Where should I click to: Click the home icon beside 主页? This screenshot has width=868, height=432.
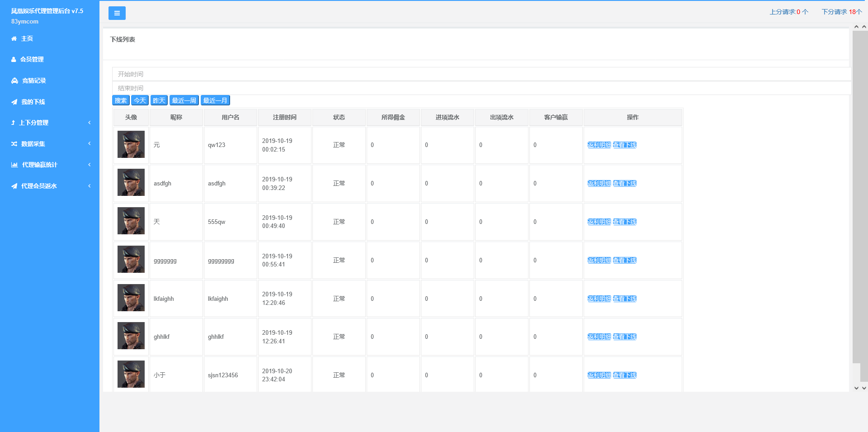coord(14,39)
